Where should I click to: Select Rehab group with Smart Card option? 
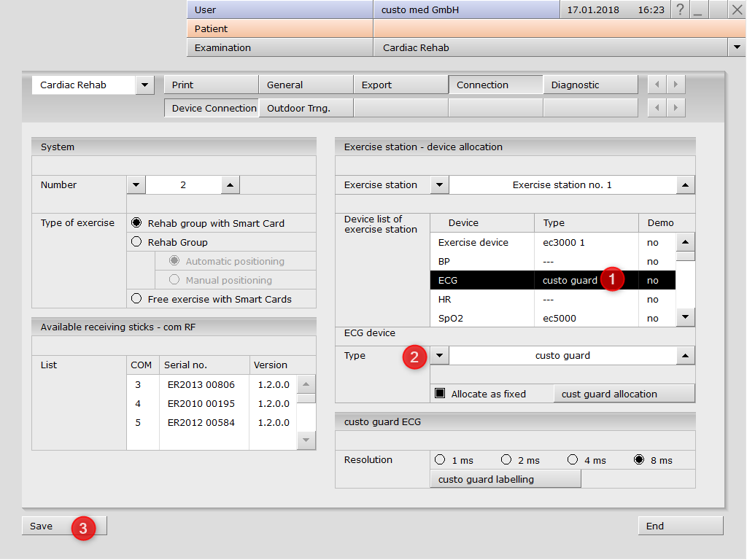coord(136,223)
